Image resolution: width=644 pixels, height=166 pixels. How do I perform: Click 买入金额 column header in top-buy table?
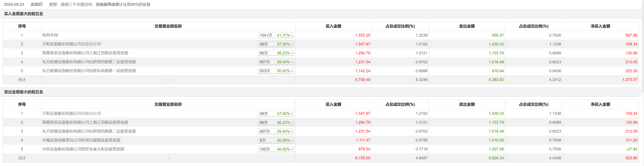coord(333,26)
